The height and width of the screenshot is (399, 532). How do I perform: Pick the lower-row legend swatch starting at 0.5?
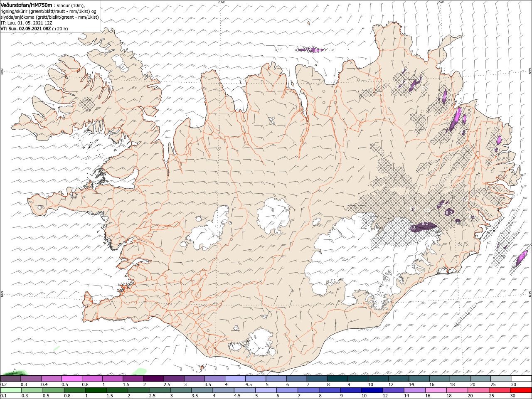[x=53, y=390]
